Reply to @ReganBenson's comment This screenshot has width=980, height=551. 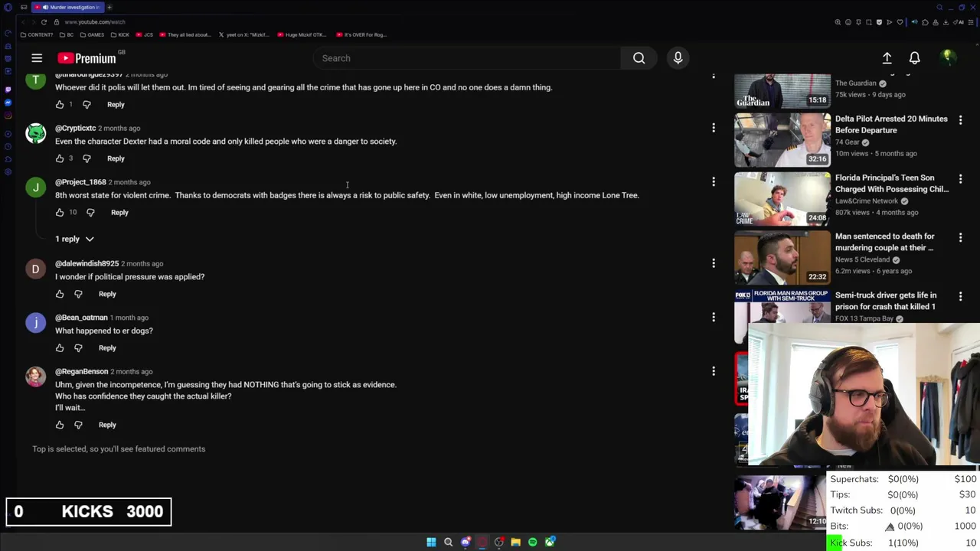107,425
